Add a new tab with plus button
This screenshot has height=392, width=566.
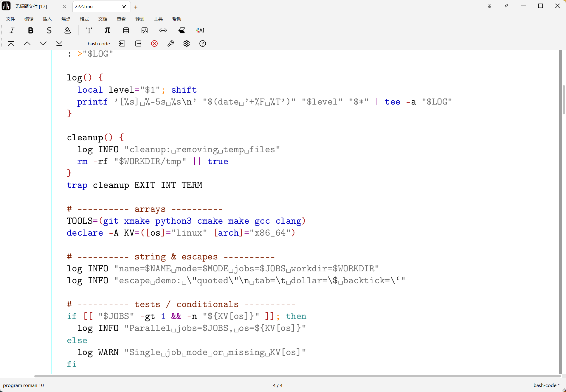[x=136, y=7]
